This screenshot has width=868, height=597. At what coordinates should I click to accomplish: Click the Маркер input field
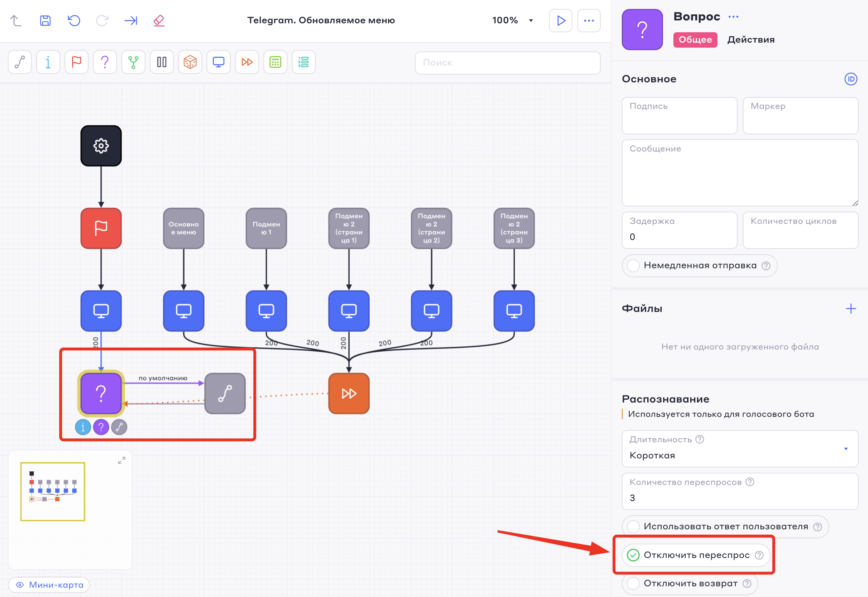[800, 116]
